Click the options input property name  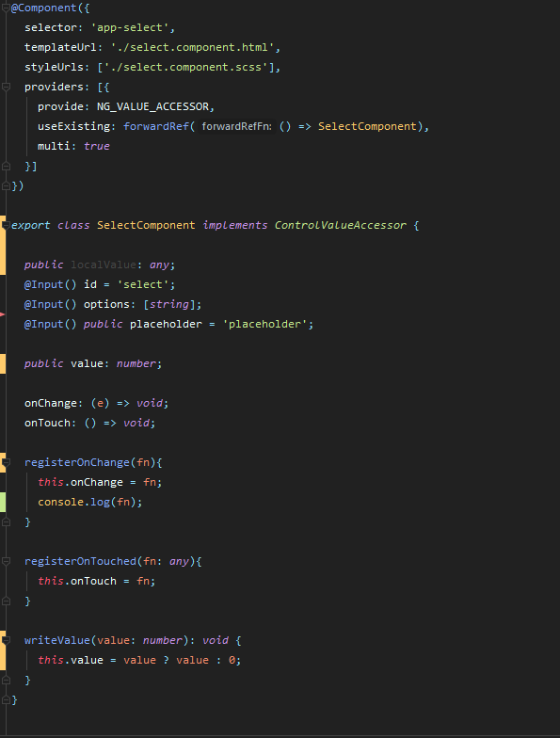point(107,305)
